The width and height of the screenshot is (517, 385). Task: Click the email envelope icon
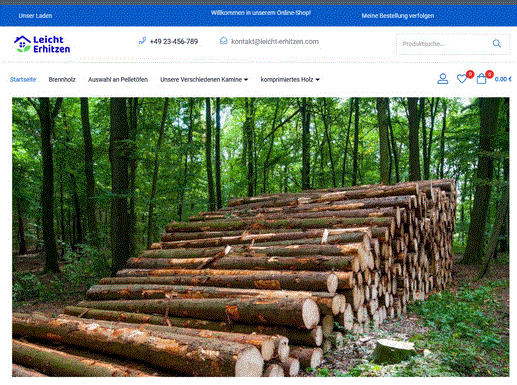tap(223, 41)
